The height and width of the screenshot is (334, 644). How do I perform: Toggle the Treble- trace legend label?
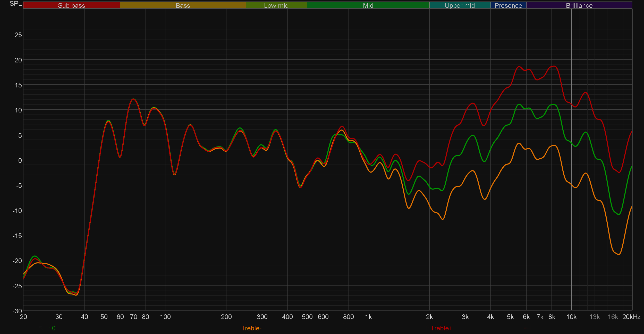pos(251,328)
